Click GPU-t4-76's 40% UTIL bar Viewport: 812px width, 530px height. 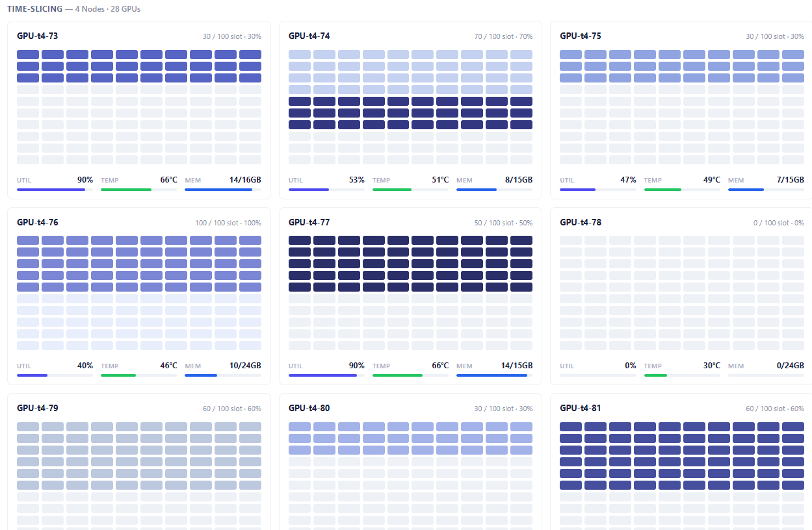coord(55,375)
